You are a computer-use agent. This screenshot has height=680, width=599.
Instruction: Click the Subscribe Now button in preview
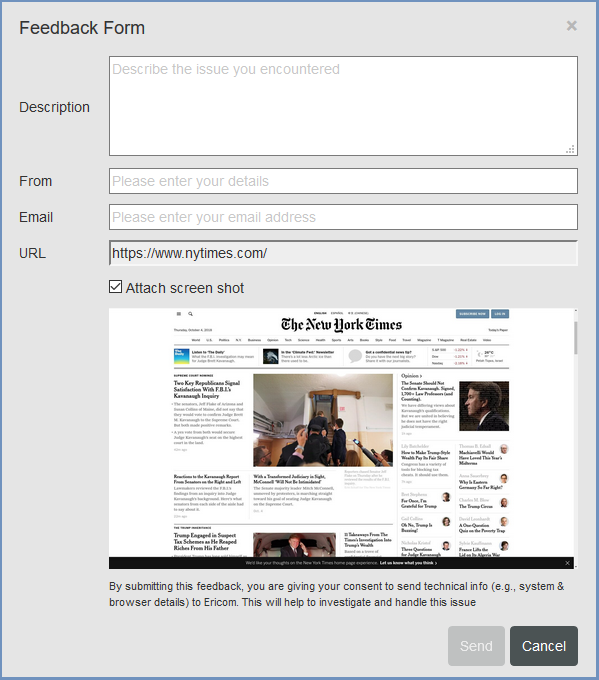point(472,314)
